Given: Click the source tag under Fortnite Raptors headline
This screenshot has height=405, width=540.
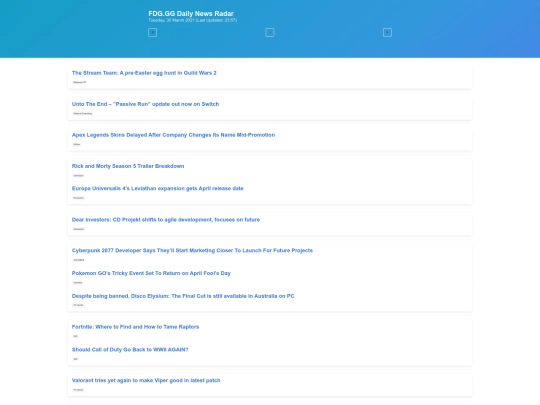Looking at the screenshot, I should click(75, 336).
